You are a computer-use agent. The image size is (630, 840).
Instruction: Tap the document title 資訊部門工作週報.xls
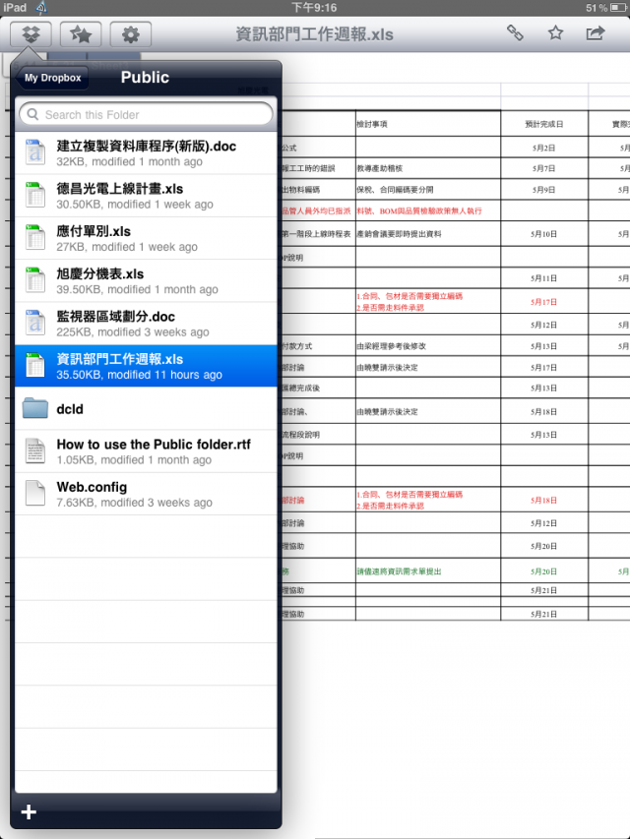point(315,34)
